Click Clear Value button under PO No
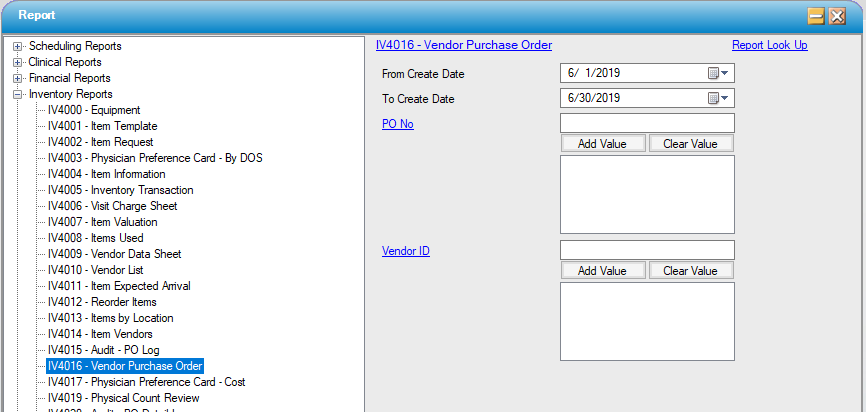 [x=690, y=143]
